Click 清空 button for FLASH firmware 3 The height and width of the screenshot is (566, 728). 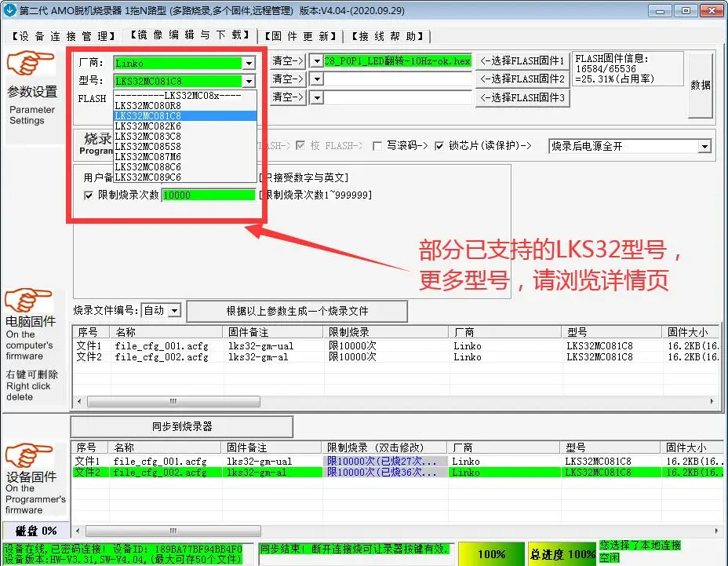288,97
